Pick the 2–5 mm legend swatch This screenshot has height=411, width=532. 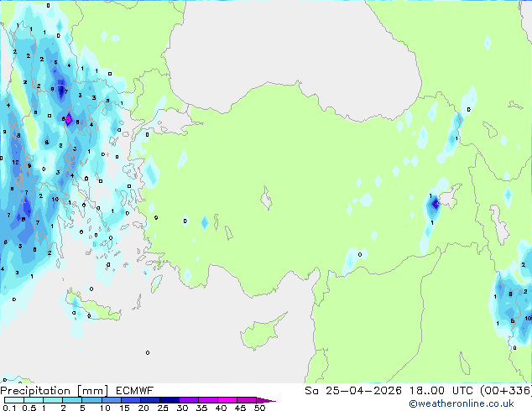[x=72, y=400]
